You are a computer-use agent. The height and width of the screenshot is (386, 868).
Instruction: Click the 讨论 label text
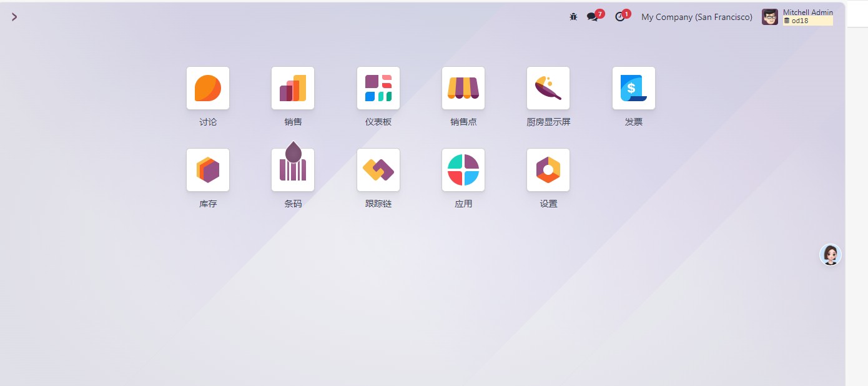(x=208, y=122)
